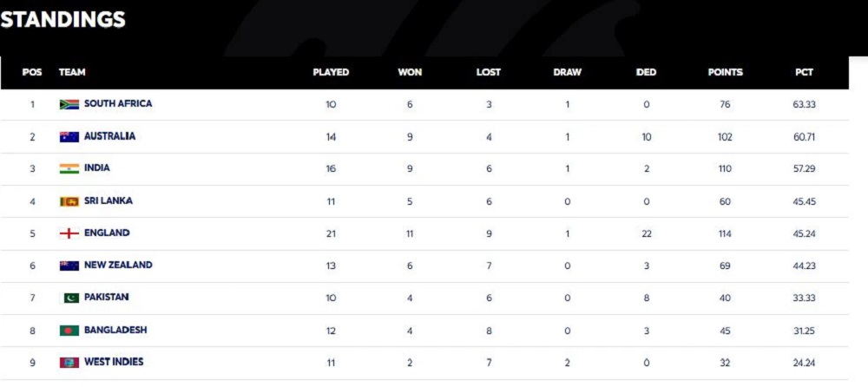Click the WON column header
868x387 pixels.
coord(410,72)
